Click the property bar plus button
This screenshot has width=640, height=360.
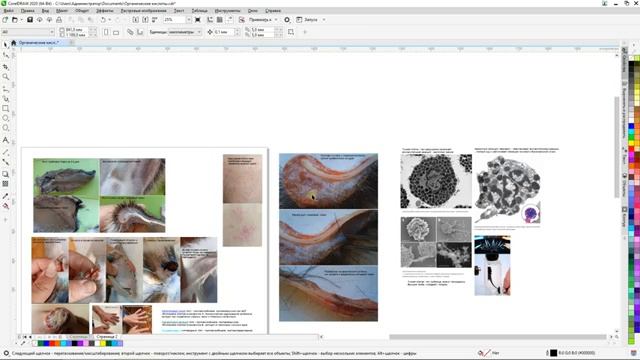coord(305,32)
